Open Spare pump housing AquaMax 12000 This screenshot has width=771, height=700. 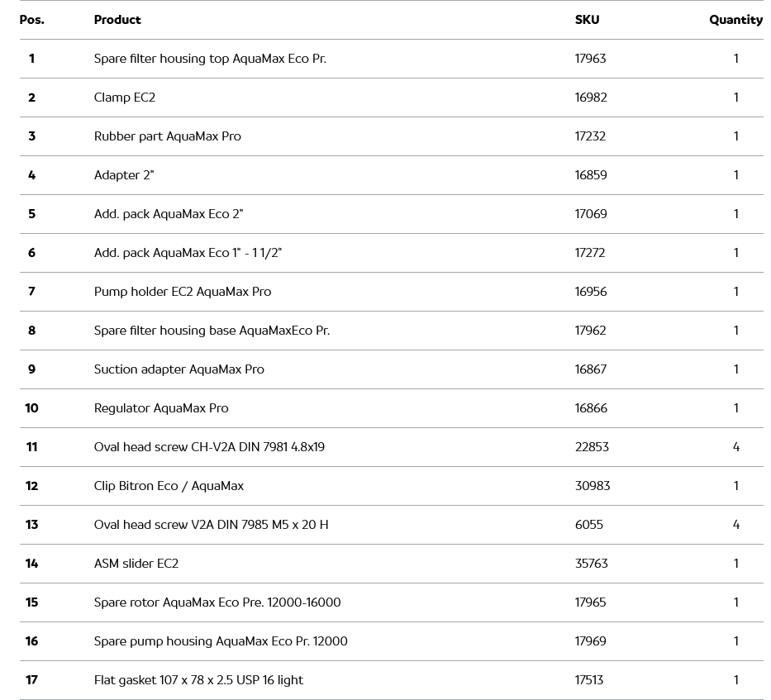(221, 641)
